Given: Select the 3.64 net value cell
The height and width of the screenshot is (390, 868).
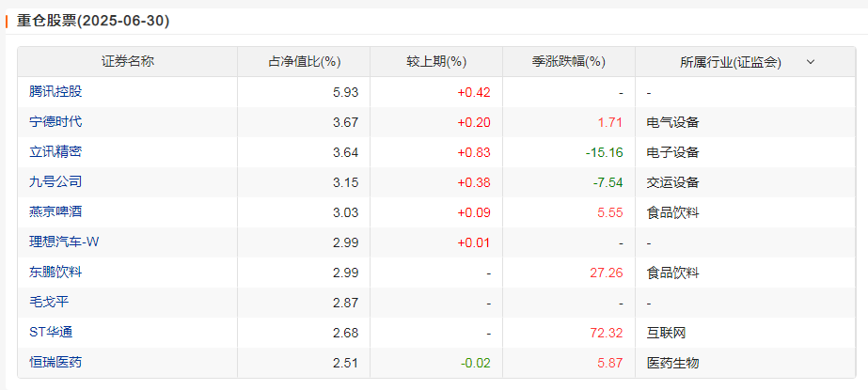Looking at the screenshot, I should 346,152.
